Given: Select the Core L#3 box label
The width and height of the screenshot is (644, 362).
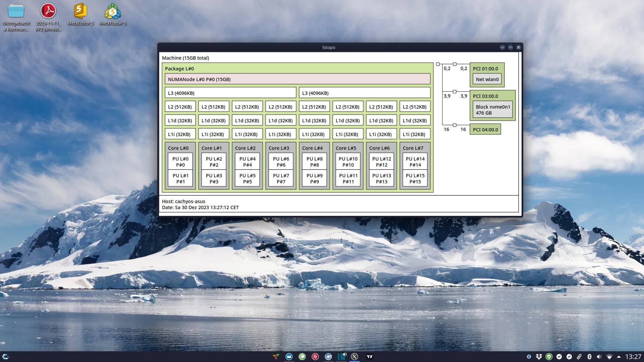Looking at the screenshot, I should [x=278, y=148].
